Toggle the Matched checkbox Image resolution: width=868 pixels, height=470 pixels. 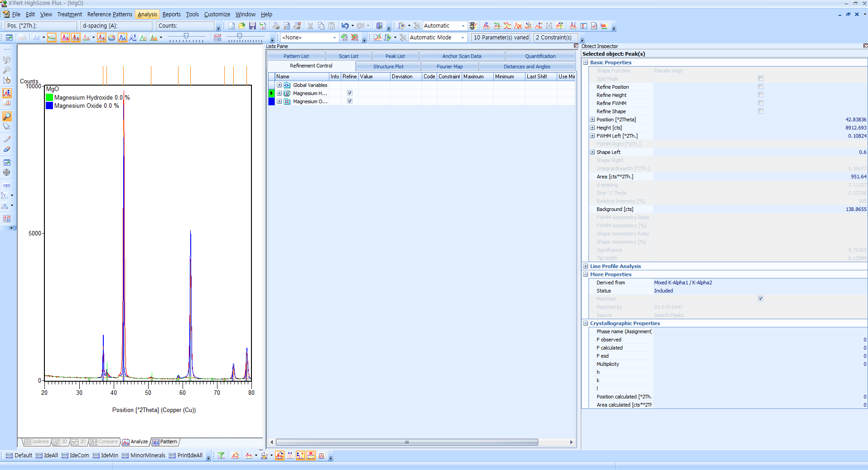click(x=761, y=299)
